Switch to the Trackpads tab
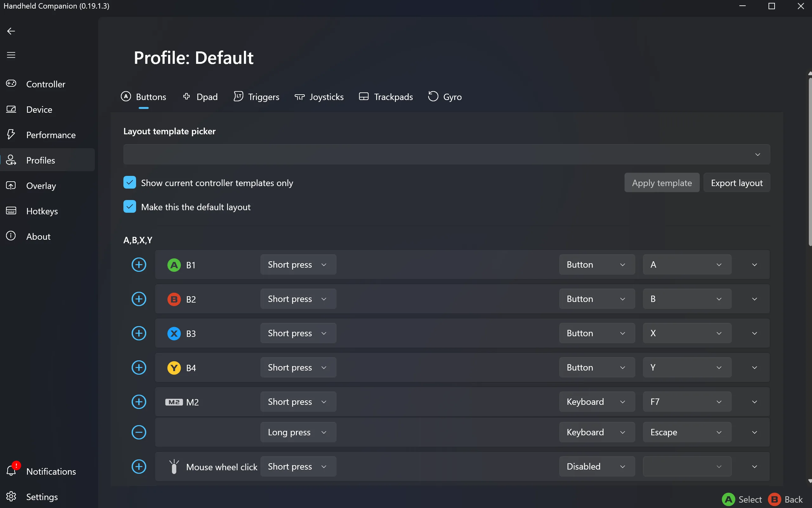Viewport: 812px width, 508px height. [x=386, y=97]
